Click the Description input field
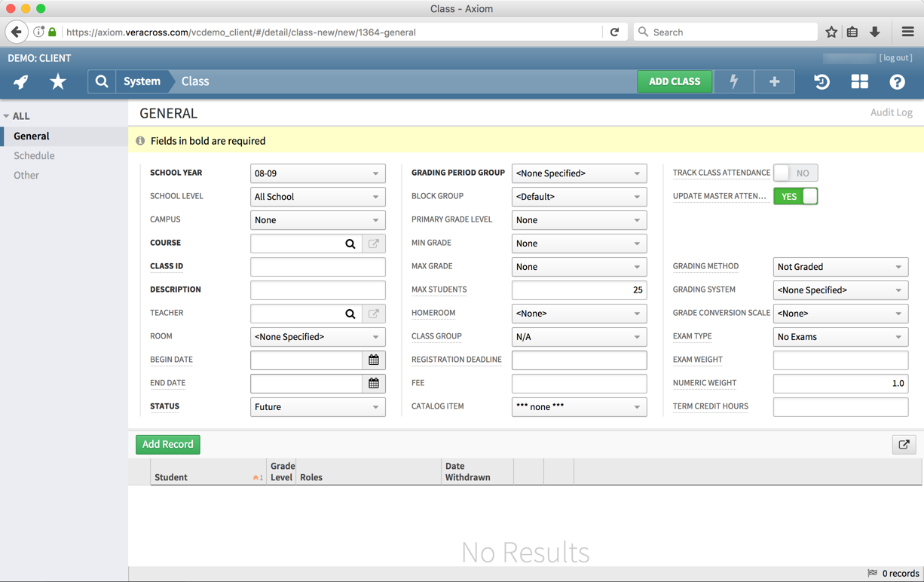 (317, 290)
